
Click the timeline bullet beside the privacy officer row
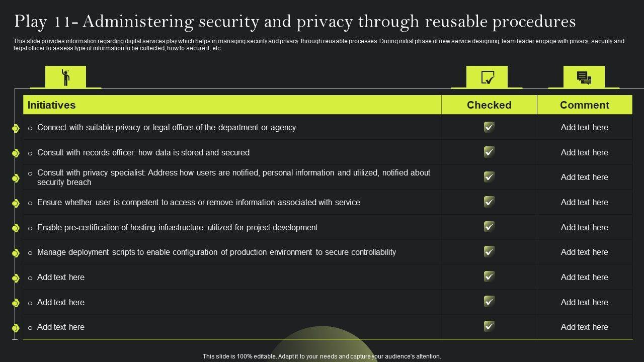[x=15, y=129]
